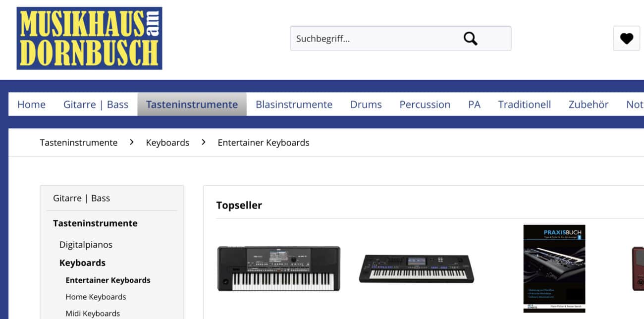
Task: Click the Keyboards breadcrumb link
Action: (167, 143)
